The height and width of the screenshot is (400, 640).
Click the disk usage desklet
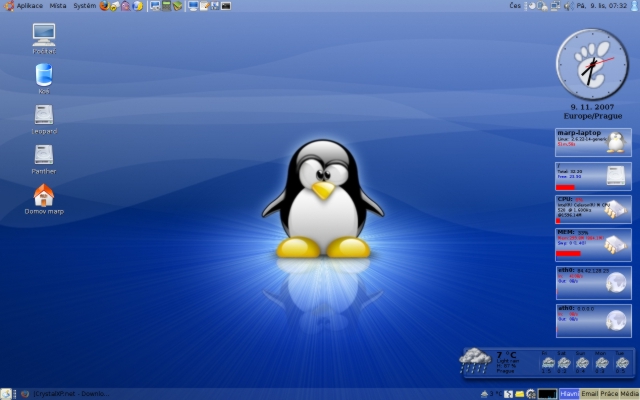593,176
